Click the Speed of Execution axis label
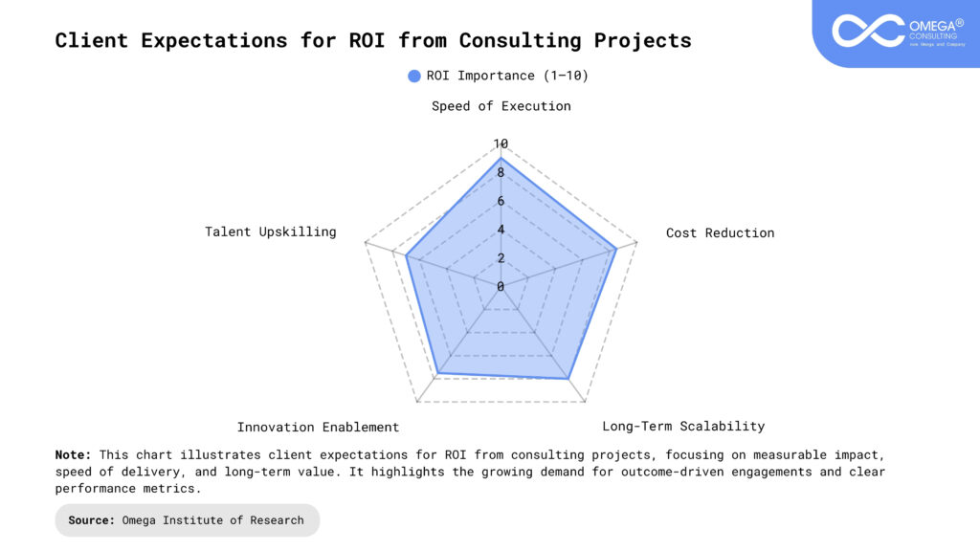 pos(501,106)
